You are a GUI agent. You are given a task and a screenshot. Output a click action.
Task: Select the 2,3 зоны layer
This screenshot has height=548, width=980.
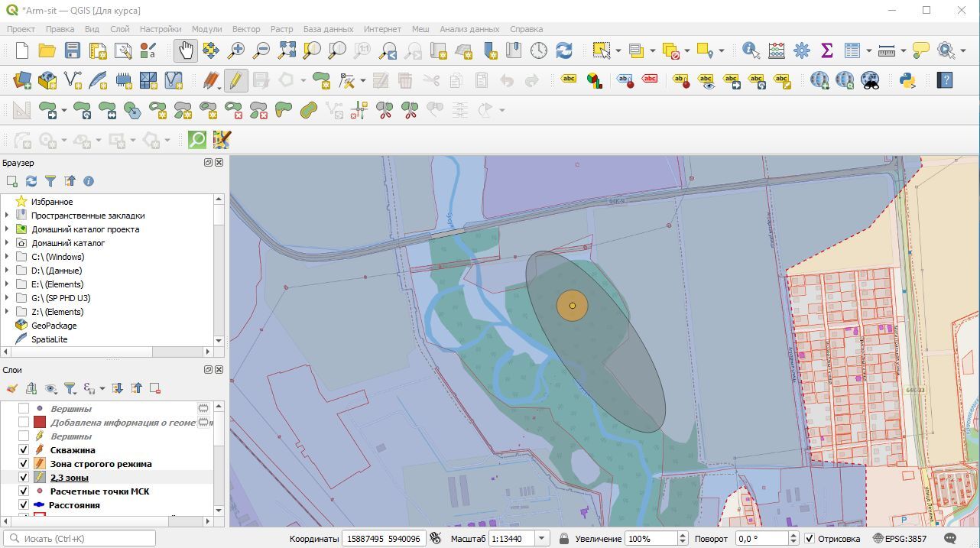point(69,478)
